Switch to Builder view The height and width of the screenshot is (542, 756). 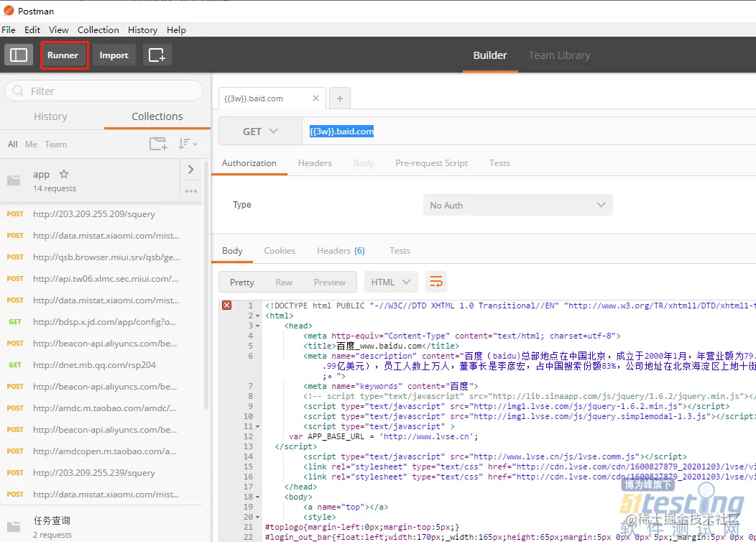click(490, 55)
